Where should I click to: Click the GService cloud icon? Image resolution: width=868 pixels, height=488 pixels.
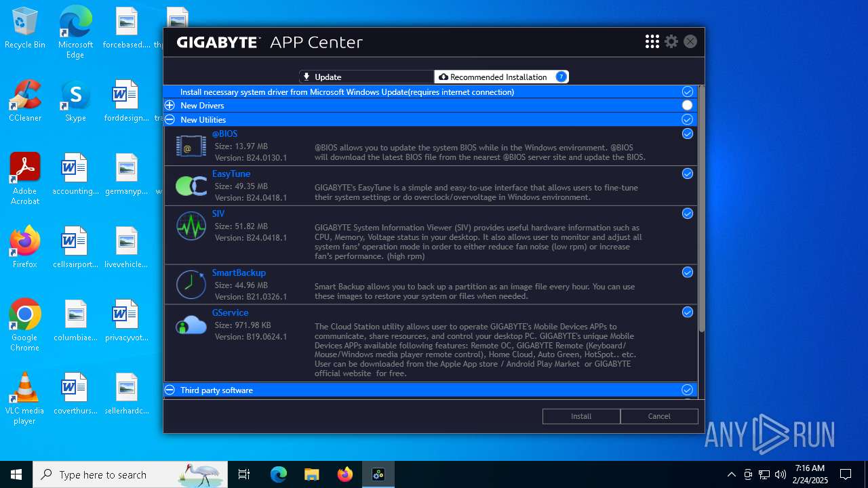[x=191, y=325]
